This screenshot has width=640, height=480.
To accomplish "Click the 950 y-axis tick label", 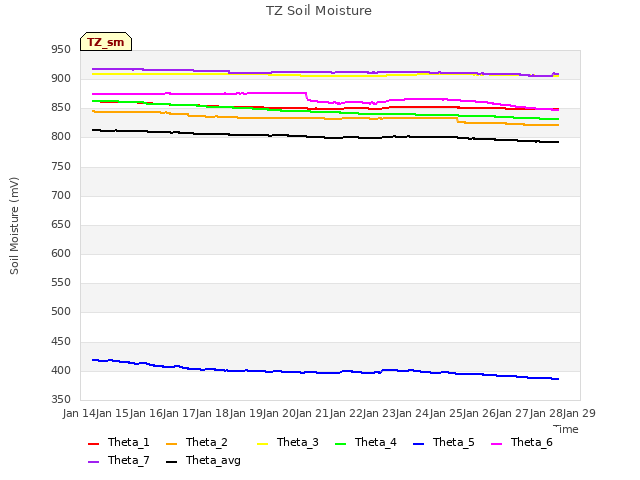I will tap(61, 49).
